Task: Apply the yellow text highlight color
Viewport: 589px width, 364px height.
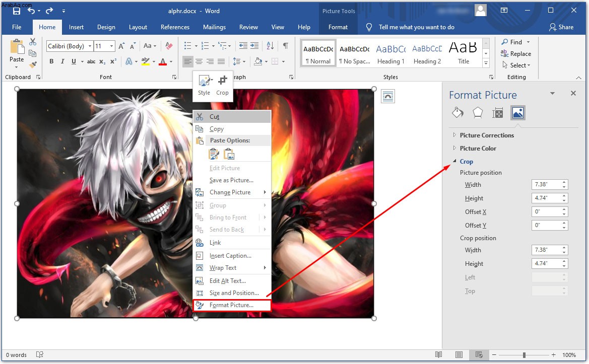Action: click(x=146, y=61)
